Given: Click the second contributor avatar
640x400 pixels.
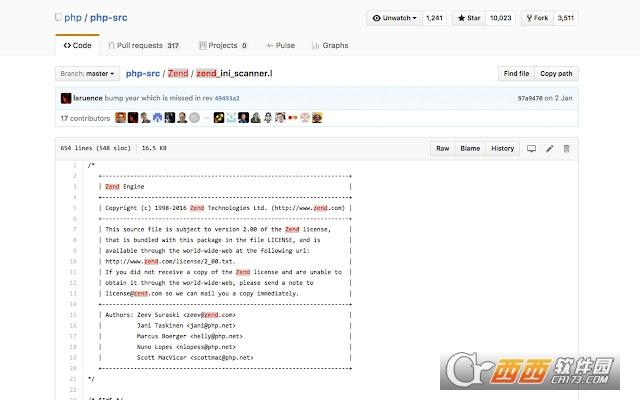Looking at the screenshot, I should (133, 118).
